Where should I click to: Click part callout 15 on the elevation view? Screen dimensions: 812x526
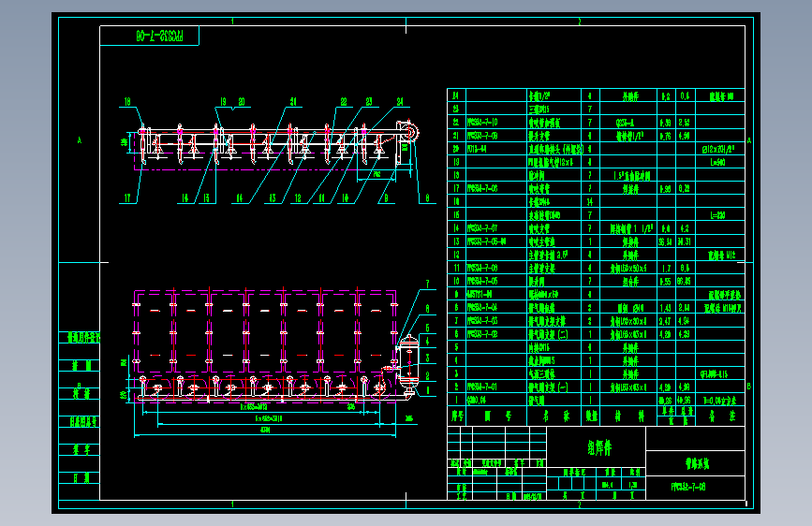(x=206, y=197)
